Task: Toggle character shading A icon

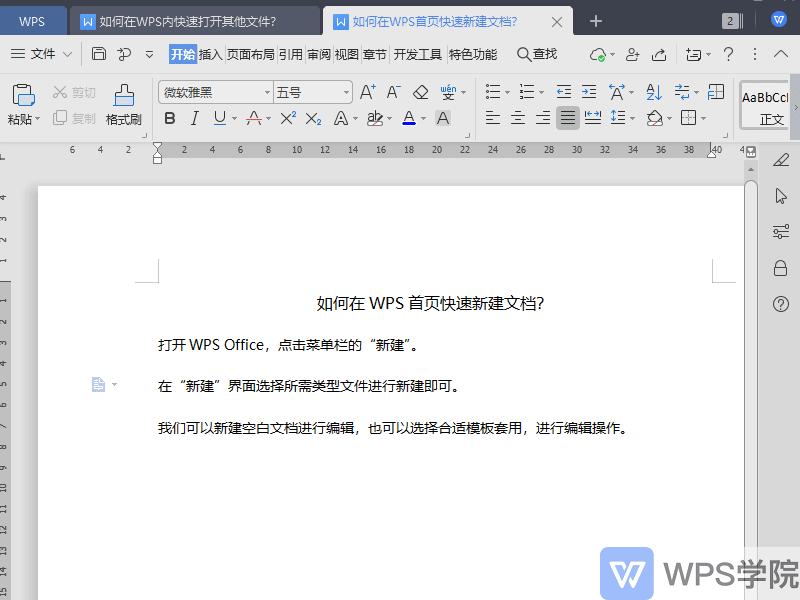Action: coord(443,118)
